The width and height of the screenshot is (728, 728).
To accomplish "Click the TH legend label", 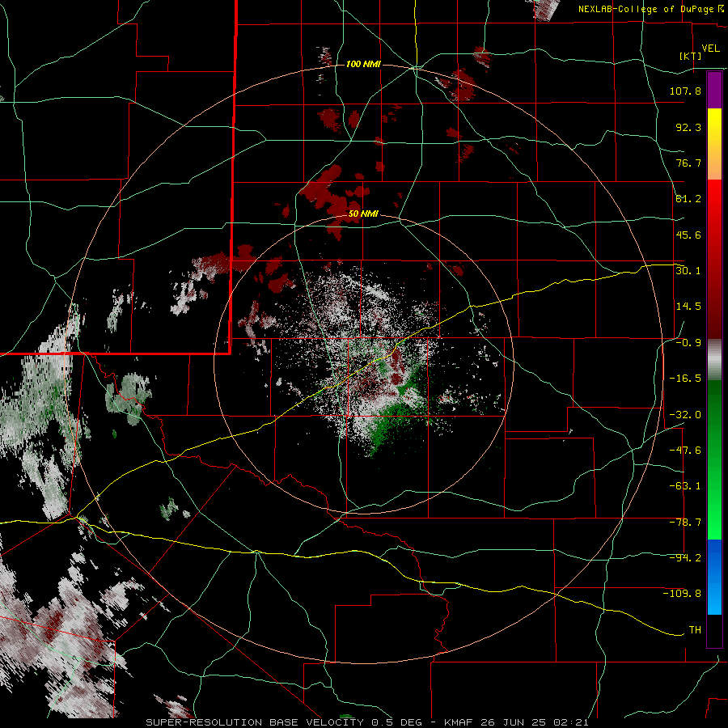I will coord(695,630).
